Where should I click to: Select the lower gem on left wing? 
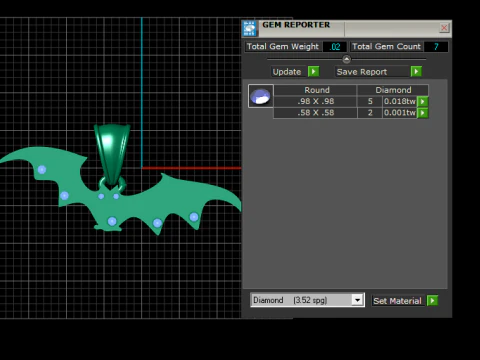[65, 196]
